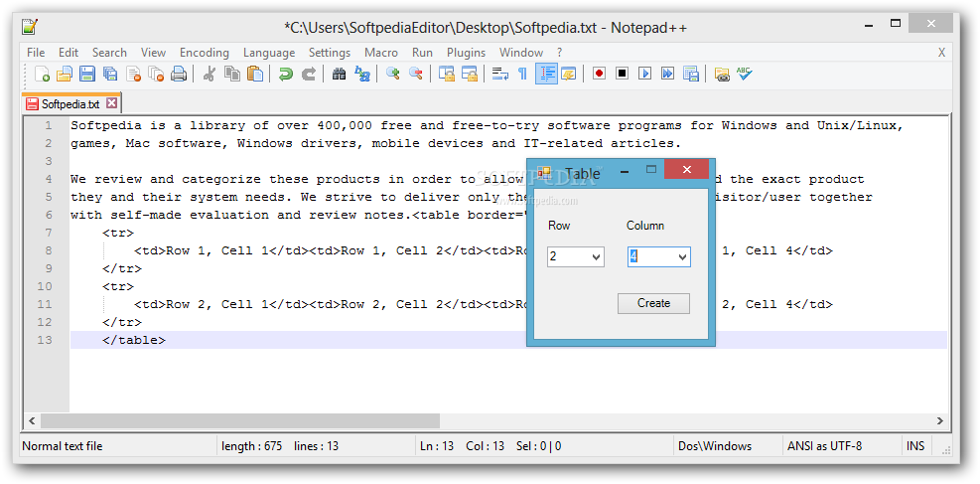Click the horizontal scrollbar thumb
Image resolution: width=980 pixels, height=484 pixels.
click(x=240, y=420)
